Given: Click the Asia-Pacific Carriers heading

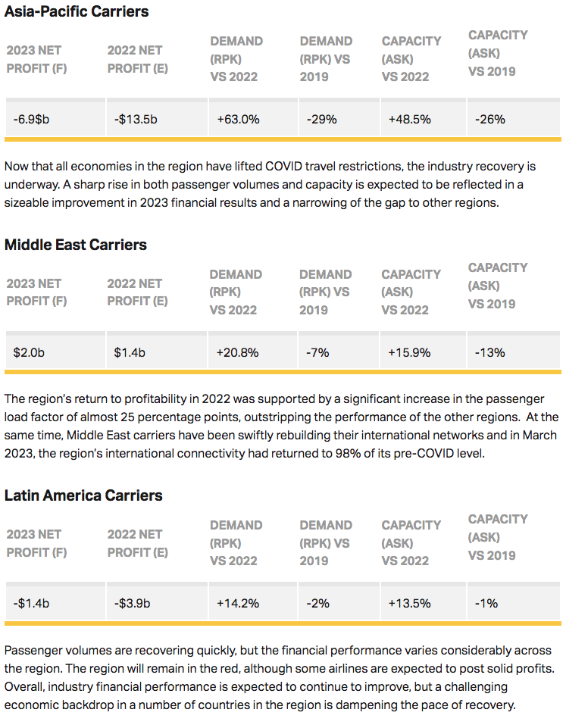Looking at the screenshot, I should click(x=77, y=11).
